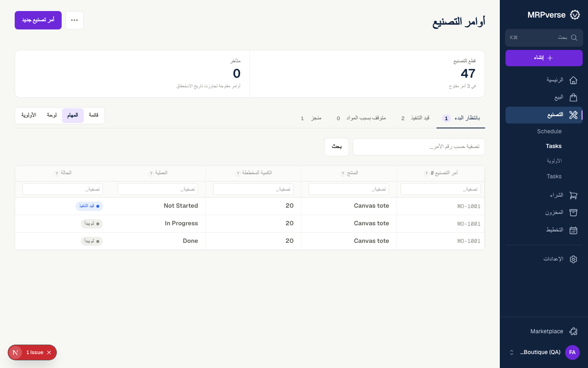Open the three-dots more actions menu

tap(74, 20)
